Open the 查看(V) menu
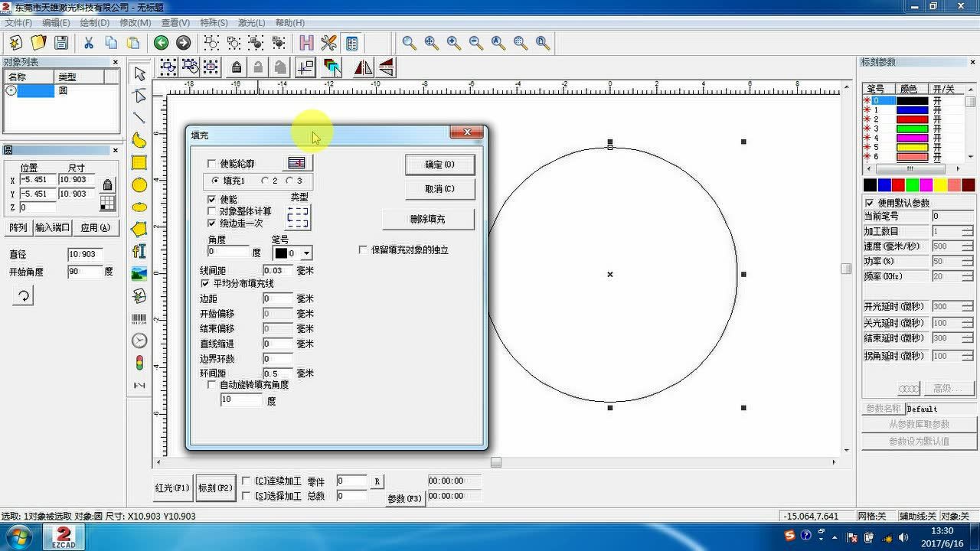Viewport: 980px width, 551px height. 175,23
